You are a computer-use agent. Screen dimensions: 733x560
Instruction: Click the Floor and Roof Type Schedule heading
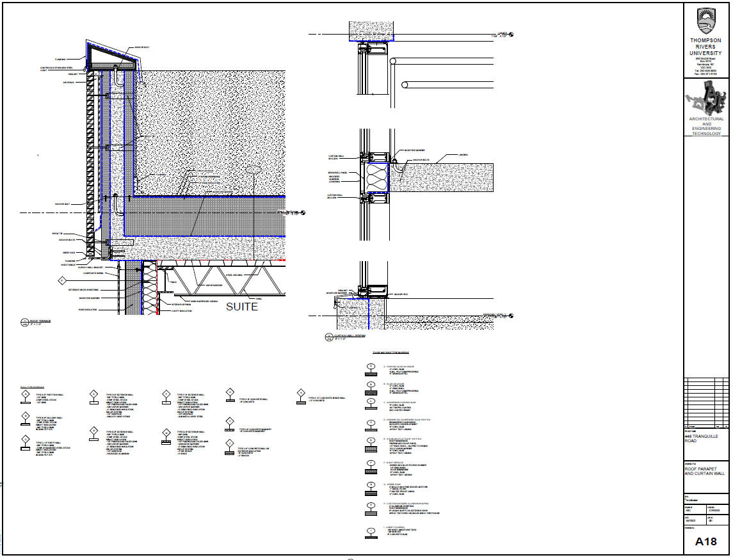tap(391, 353)
